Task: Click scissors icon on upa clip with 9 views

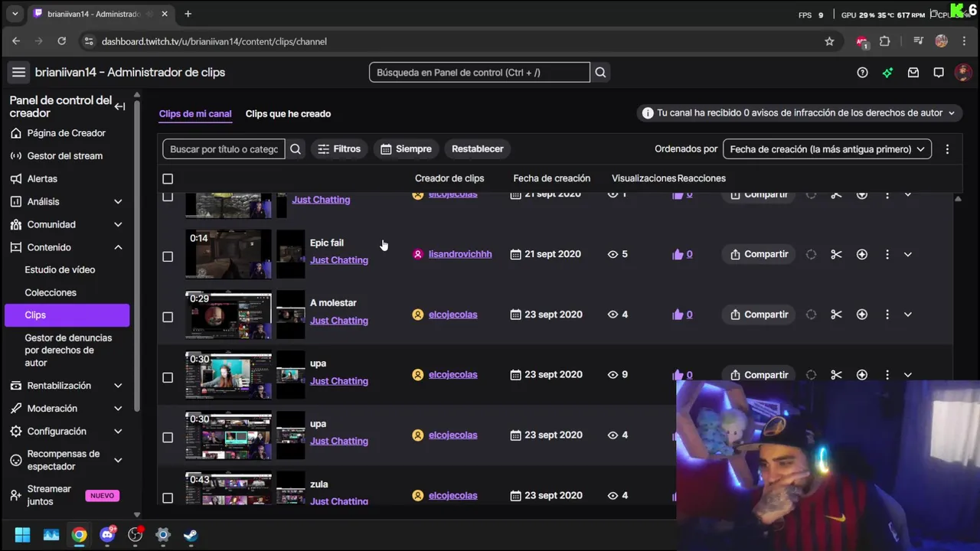Action: 836,375
